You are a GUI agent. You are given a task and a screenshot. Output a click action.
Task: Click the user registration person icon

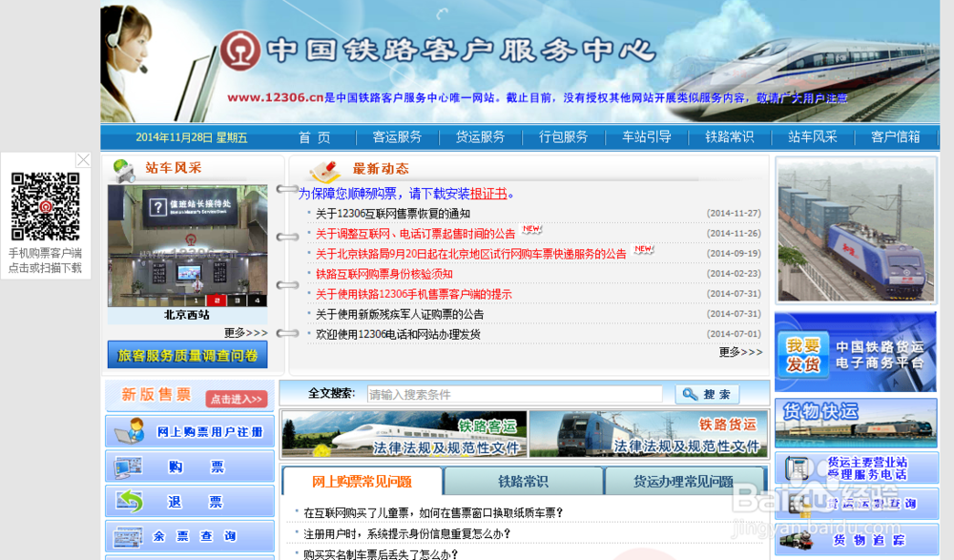tap(131, 431)
